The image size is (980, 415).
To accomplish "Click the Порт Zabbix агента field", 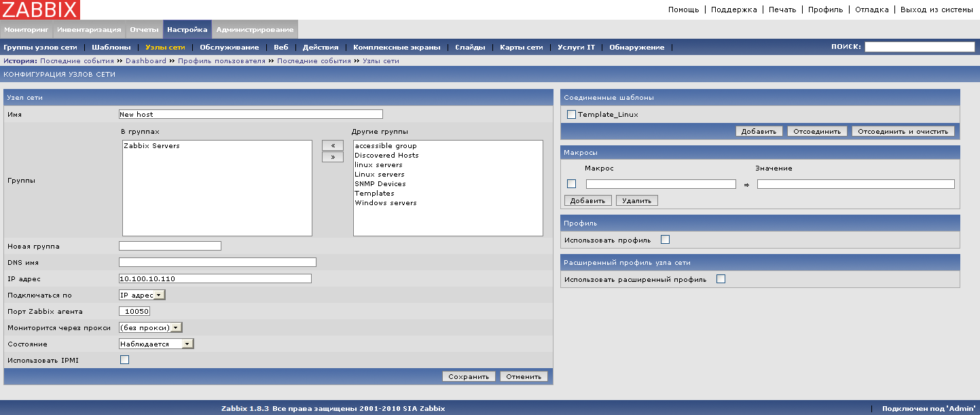I will click(134, 311).
